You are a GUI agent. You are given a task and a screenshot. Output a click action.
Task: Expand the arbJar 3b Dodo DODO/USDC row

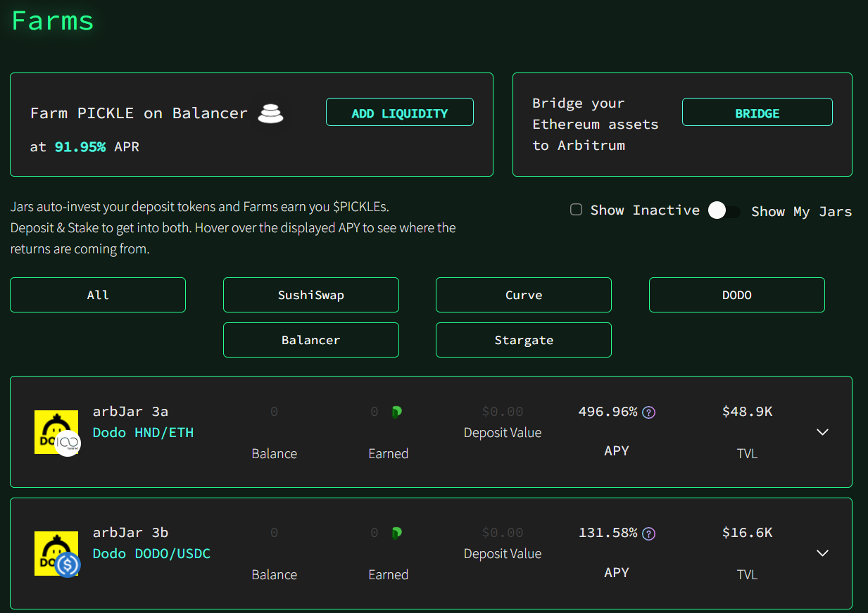pos(822,553)
